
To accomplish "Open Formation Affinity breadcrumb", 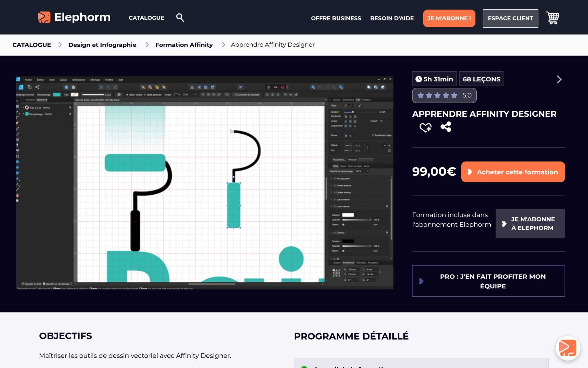I will (184, 45).
